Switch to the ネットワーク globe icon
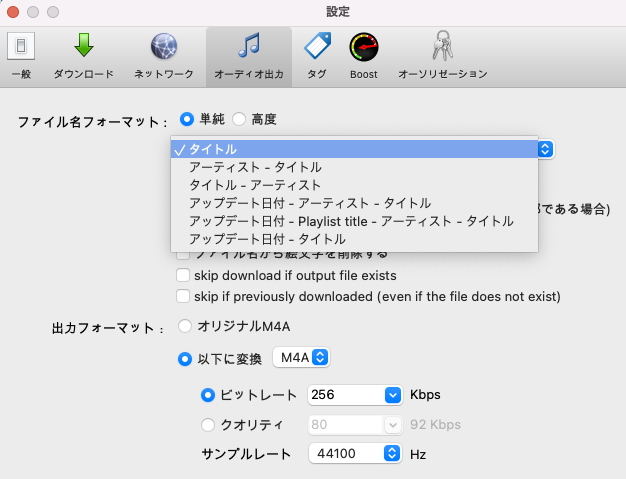 tap(164, 55)
